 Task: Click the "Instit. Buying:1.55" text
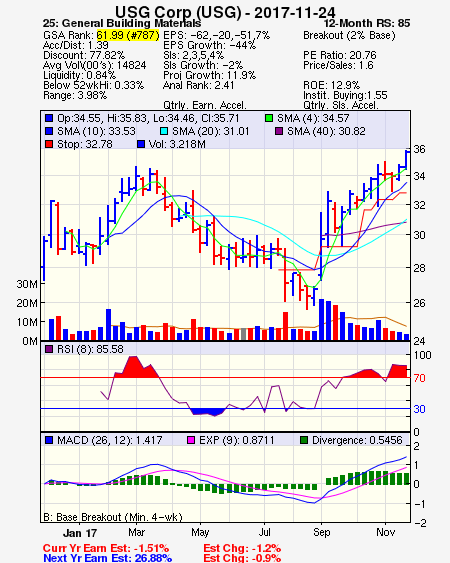pos(345,96)
